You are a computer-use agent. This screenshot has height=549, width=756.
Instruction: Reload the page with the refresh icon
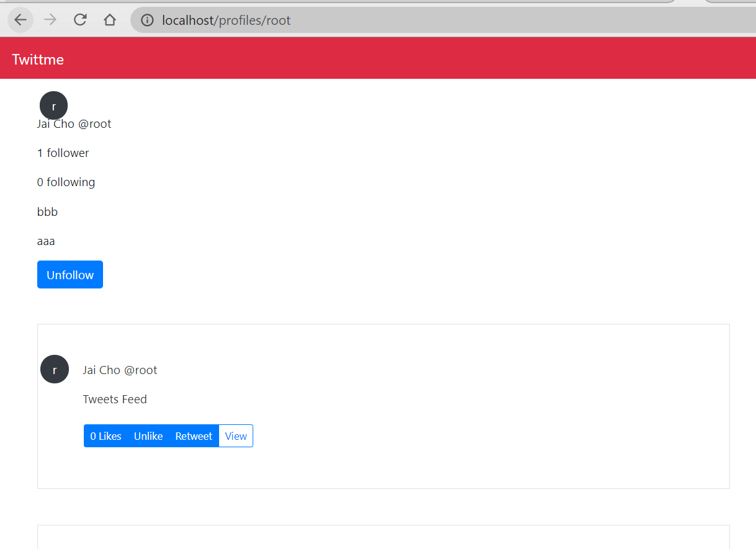coord(80,20)
